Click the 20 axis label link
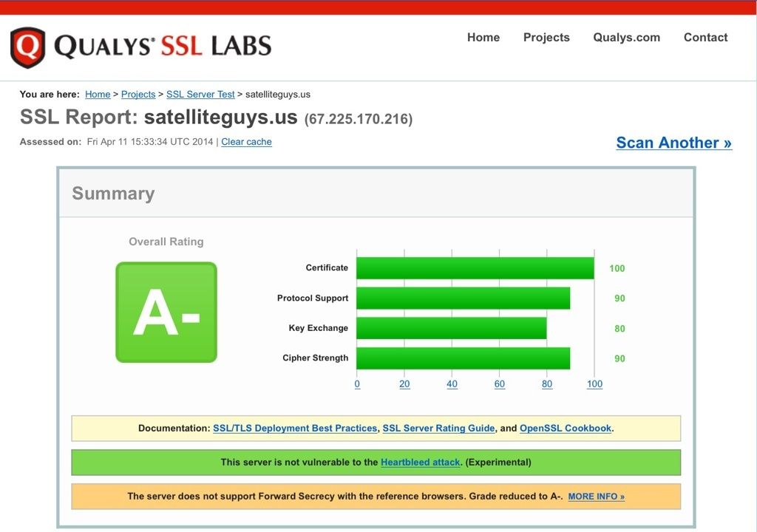This screenshot has width=757, height=532. [x=404, y=383]
